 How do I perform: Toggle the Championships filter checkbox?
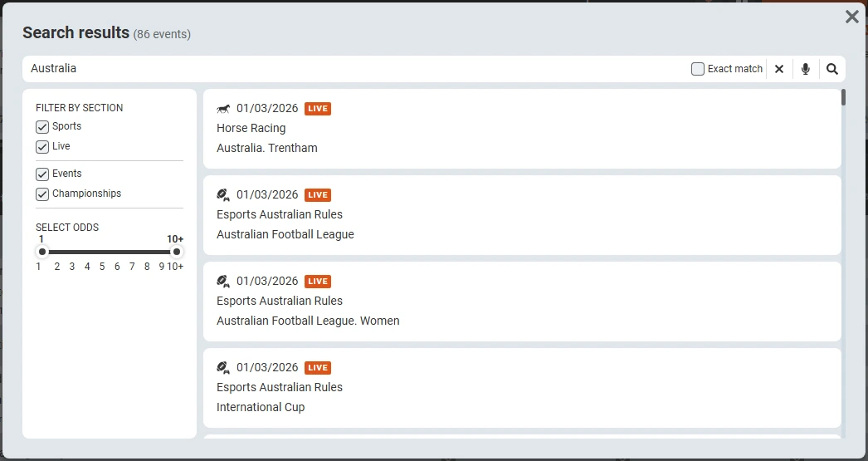click(x=42, y=194)
